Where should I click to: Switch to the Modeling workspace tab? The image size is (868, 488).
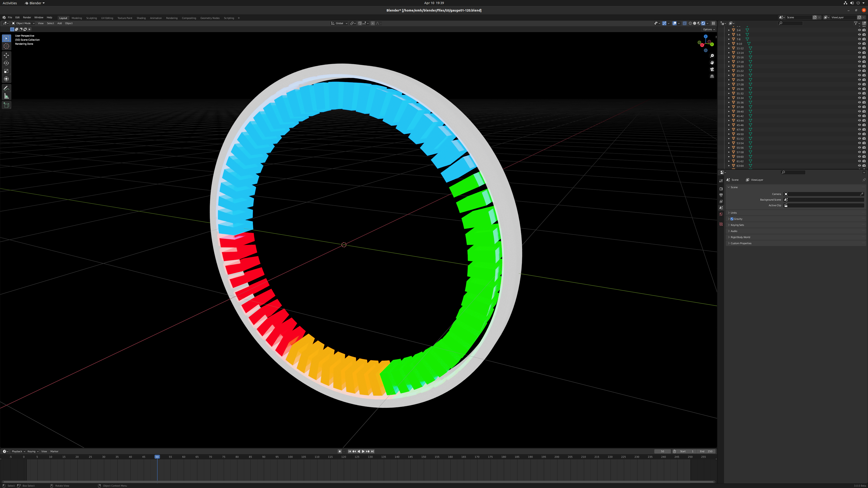pyautogui.click(x=77, y=18)
